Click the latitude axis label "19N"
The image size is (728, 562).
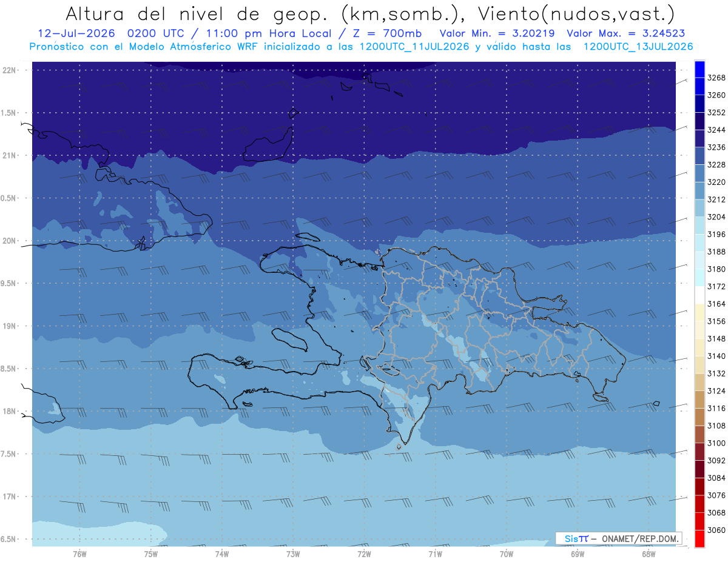[x=10, y=326]
